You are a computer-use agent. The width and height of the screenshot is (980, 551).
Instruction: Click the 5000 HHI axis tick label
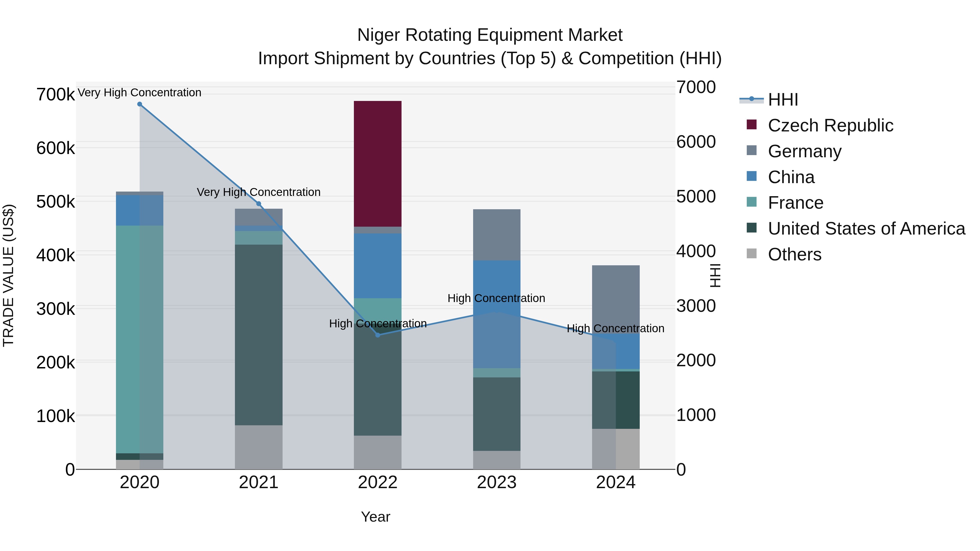(696, 197)
